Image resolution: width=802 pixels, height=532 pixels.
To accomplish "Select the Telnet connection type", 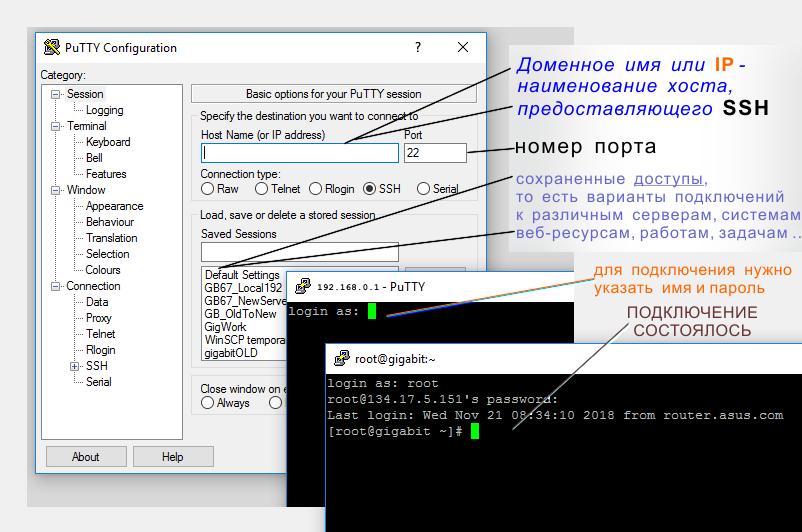I will point(261,189).
